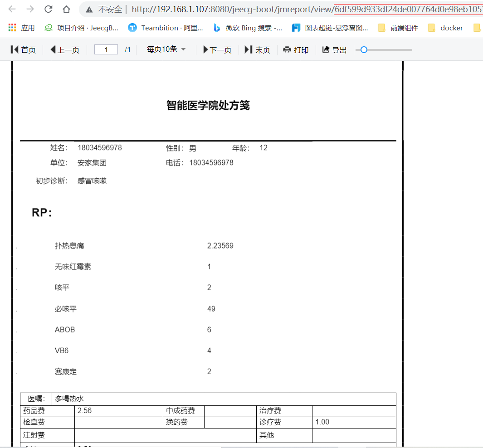The image size is (483, 448).
Task: Click the quantity 2.23569
Action: [x=220, y=246]
